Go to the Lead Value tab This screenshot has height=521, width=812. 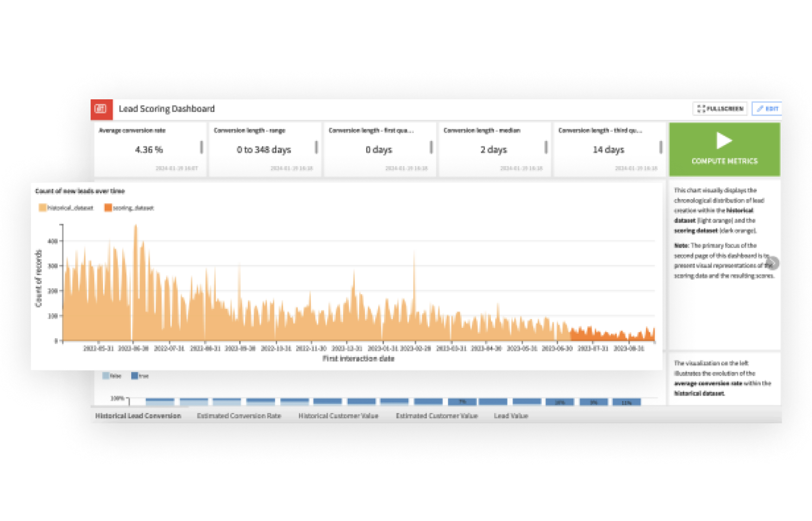(x=511, y=416)
